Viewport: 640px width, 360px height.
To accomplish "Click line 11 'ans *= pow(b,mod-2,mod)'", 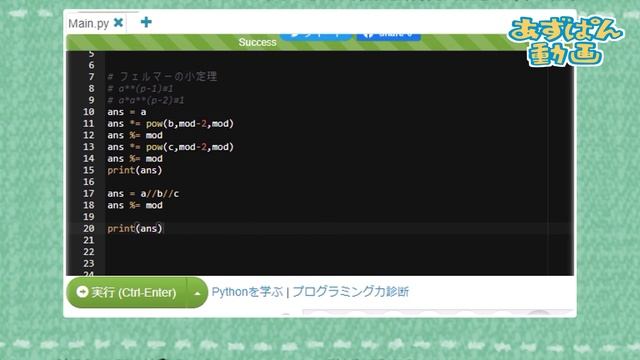I will click(x=170, y=124).
